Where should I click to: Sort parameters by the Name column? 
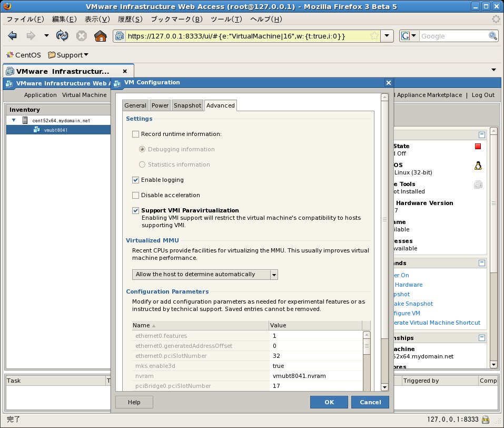(201, 325)
